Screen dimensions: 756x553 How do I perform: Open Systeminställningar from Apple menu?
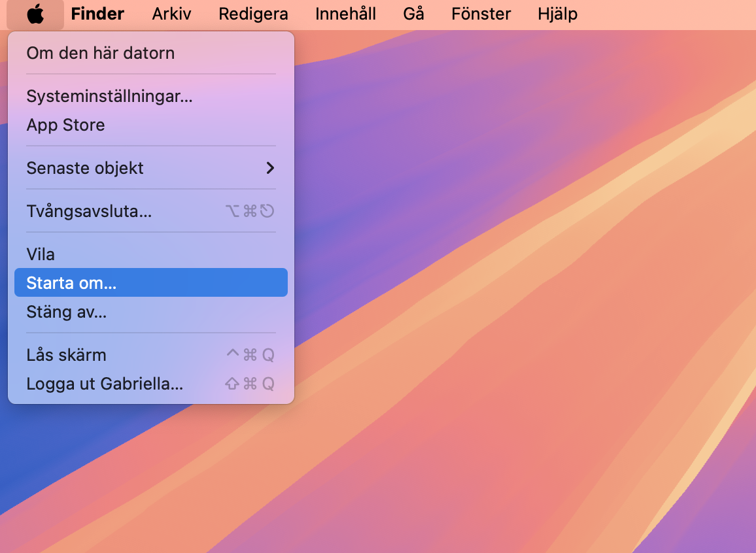(151, 96)
